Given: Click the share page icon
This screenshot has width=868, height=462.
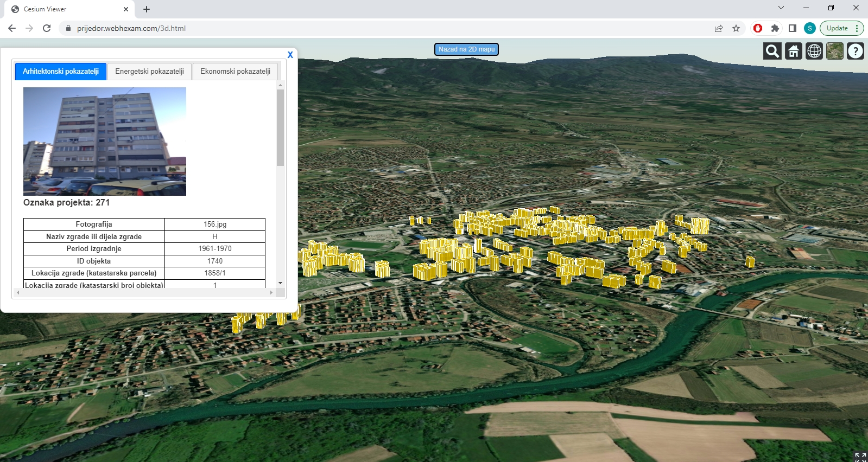Looking at the screenshot, I should coord(718,28).
